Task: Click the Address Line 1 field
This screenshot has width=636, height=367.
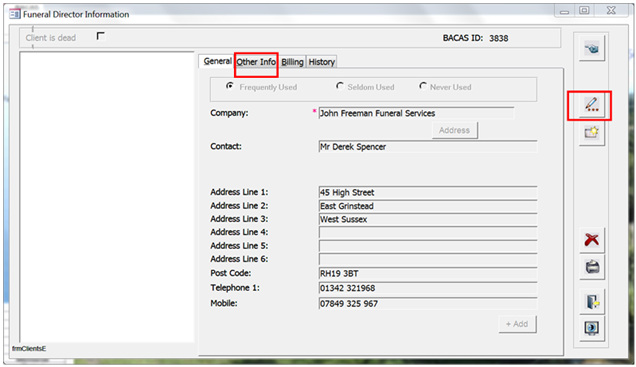Action: [428, 192]
